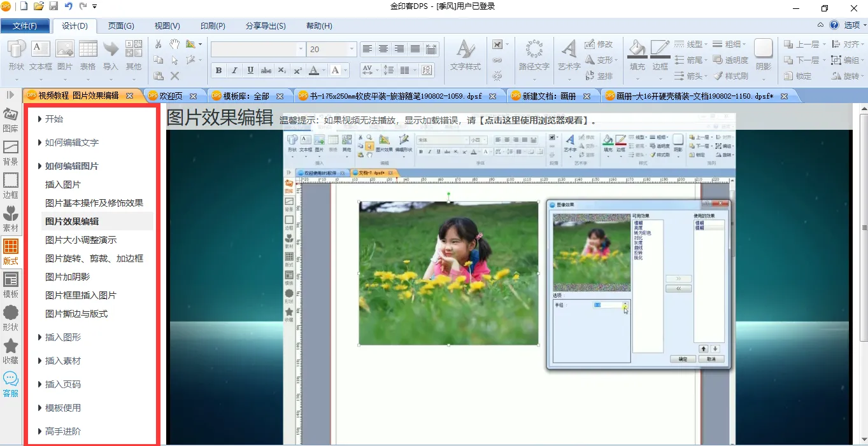
Task: Switch to the 页面(G) ribbon tab
Action: point(120,26)
